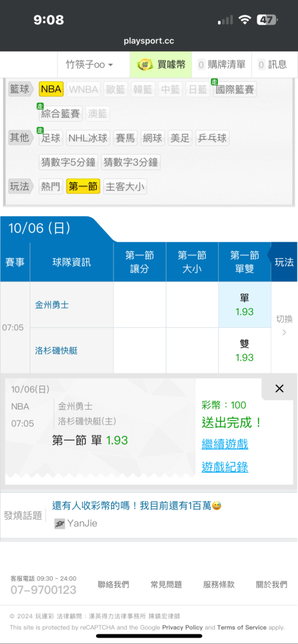This screenshot has width=298, height=644.
Task: Choose 乒乓球 sport
Action: point(212,138)
